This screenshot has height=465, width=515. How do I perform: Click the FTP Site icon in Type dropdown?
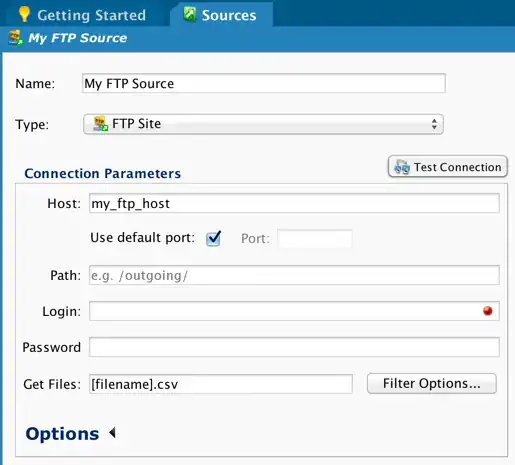(100, 124)
